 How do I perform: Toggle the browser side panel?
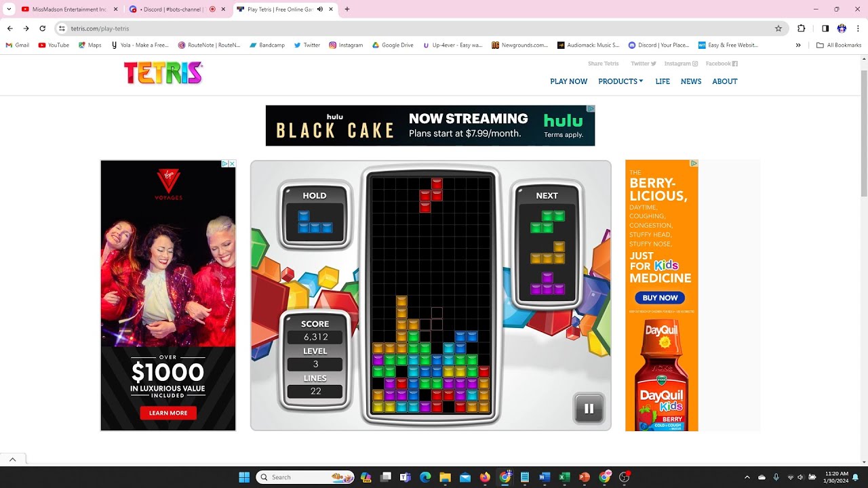pyautogui.click(x=825, y=28)
